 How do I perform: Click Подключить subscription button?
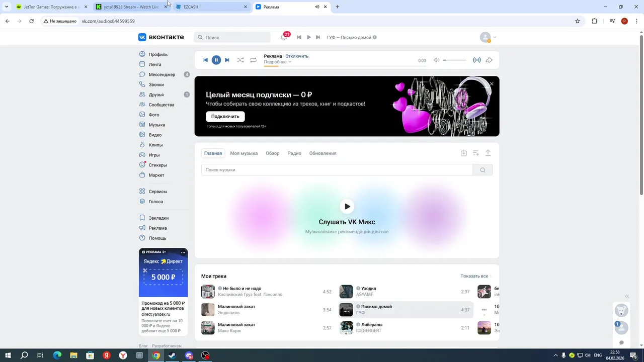coord(225,116)
